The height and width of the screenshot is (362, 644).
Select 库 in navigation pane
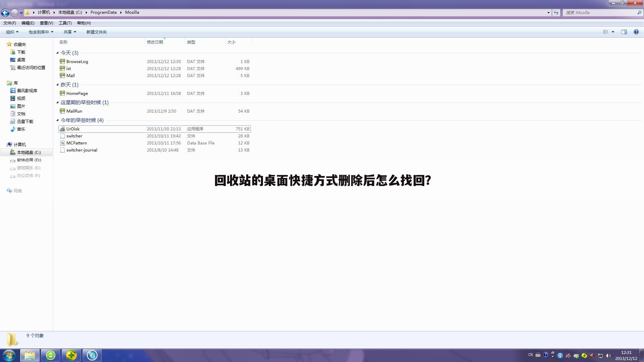(16, 83)
